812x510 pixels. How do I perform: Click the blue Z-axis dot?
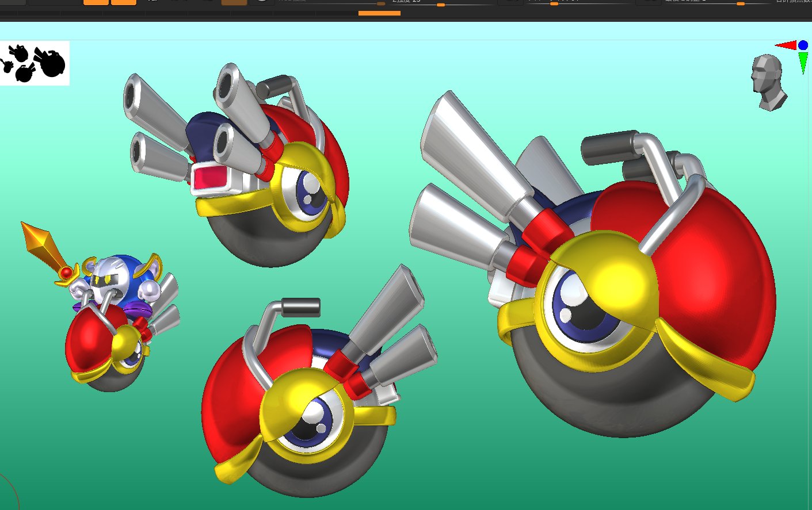pyautogui.click(x=803, y=45)
